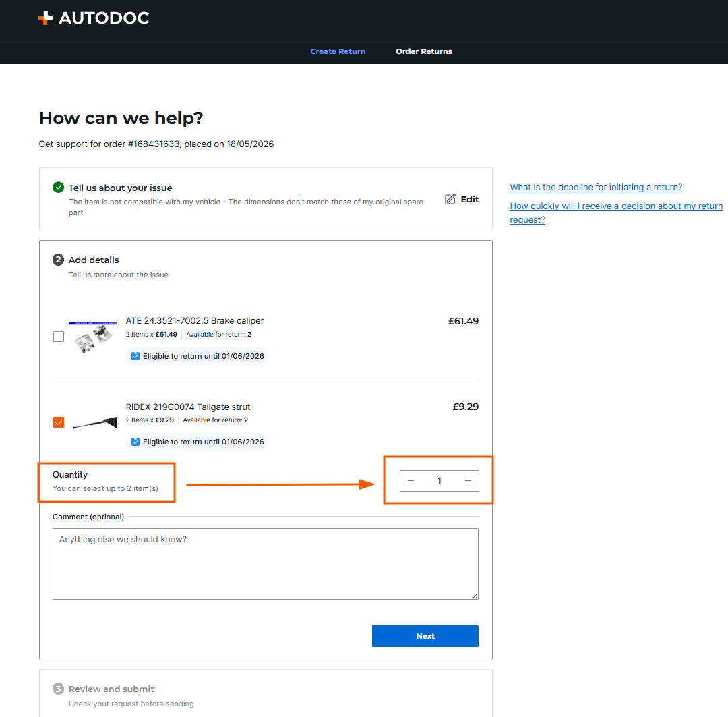Click 'Tell us more about the issue' text
Image resolution: width=728 pixels, height=717 pixels.
[119, 275]
